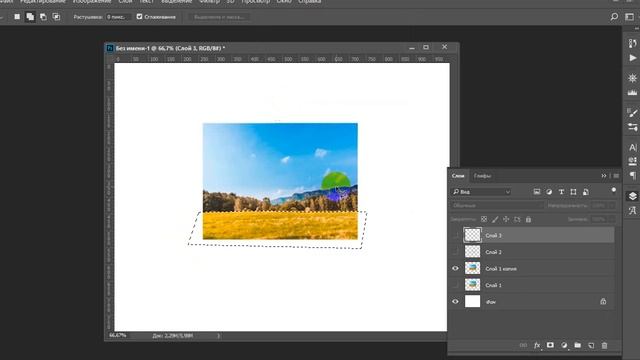This screenshot has width=640, height=360.
Task: Hide layer Слой 1 копия
Action: point(456,269)
